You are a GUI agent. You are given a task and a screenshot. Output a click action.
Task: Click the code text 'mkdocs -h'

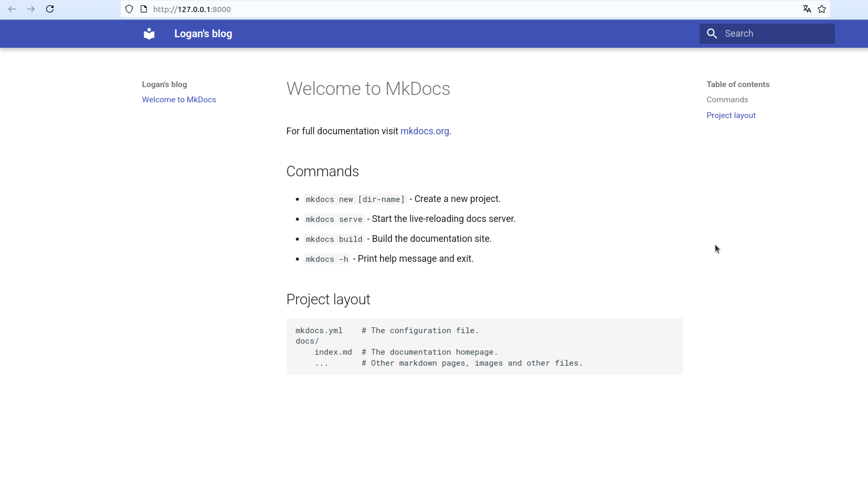click(327, 259)
